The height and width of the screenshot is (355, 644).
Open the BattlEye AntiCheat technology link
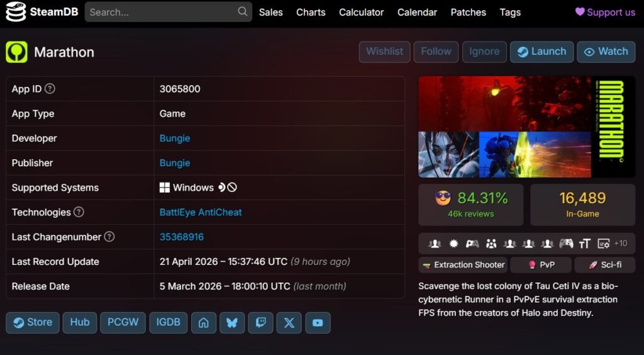(201, 212)
